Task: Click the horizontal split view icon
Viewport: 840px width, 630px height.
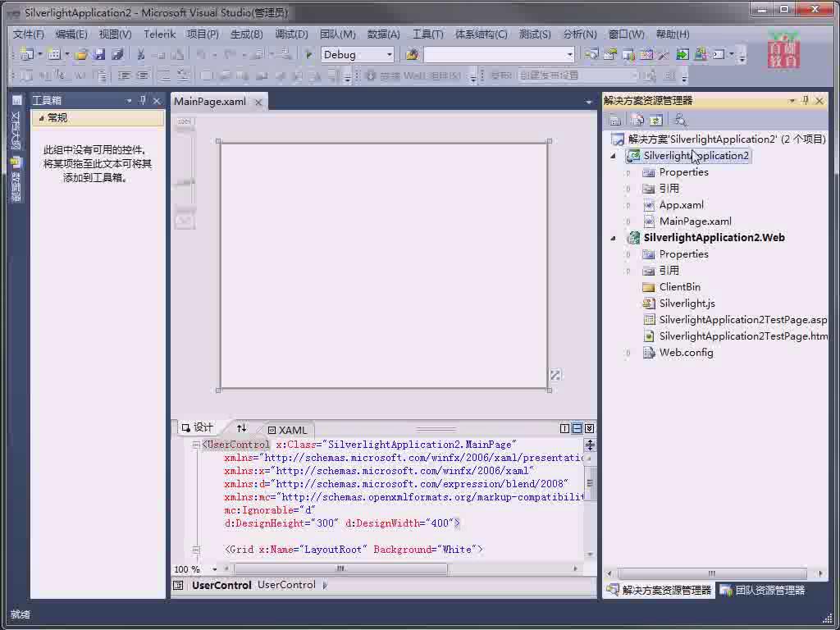Action: [577, 428]
